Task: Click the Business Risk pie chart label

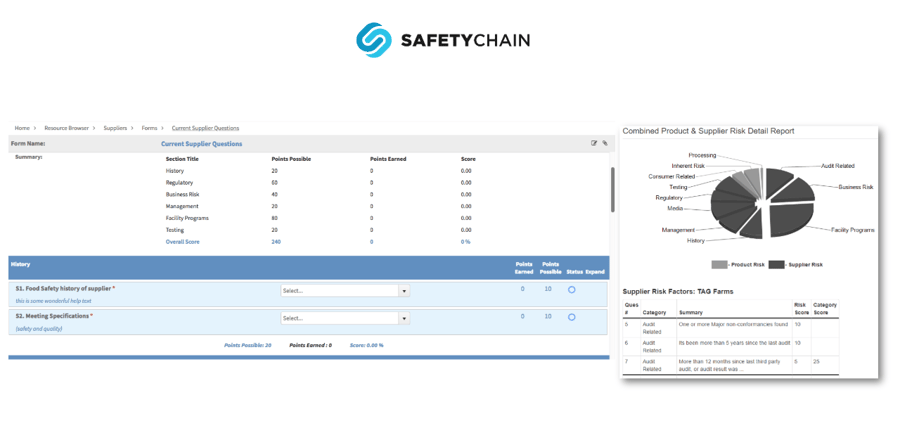Action: coord(855,187)
